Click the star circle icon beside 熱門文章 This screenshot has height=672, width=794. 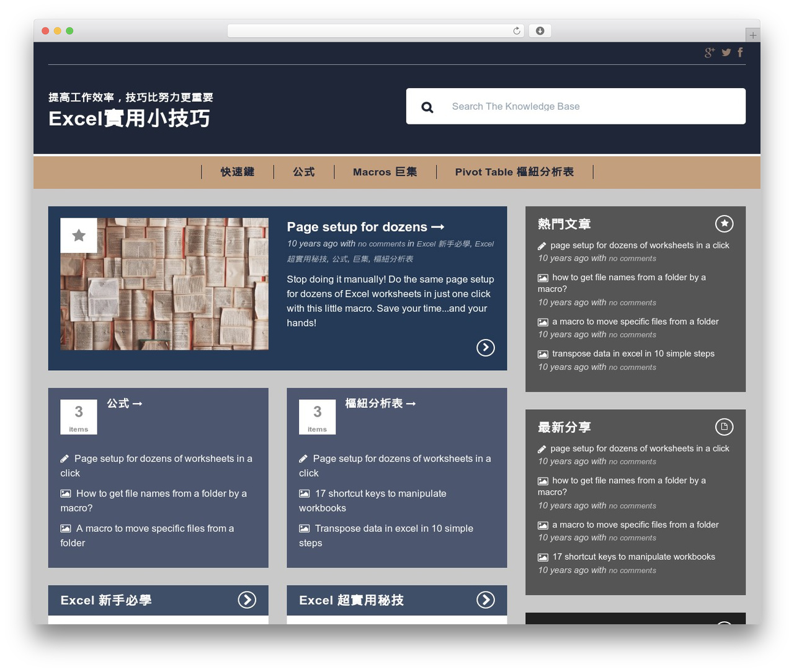pos(724,224)
